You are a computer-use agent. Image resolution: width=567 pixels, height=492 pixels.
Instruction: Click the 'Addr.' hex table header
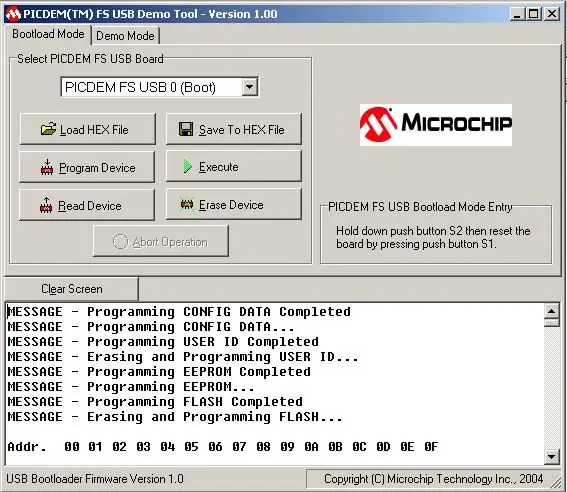click(x=27, y=447)
